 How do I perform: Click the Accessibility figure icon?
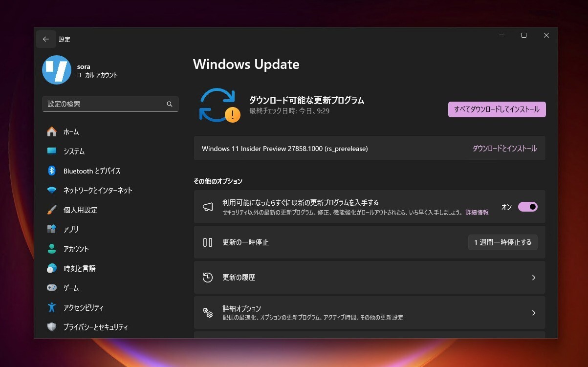click(x=52, y=307)
